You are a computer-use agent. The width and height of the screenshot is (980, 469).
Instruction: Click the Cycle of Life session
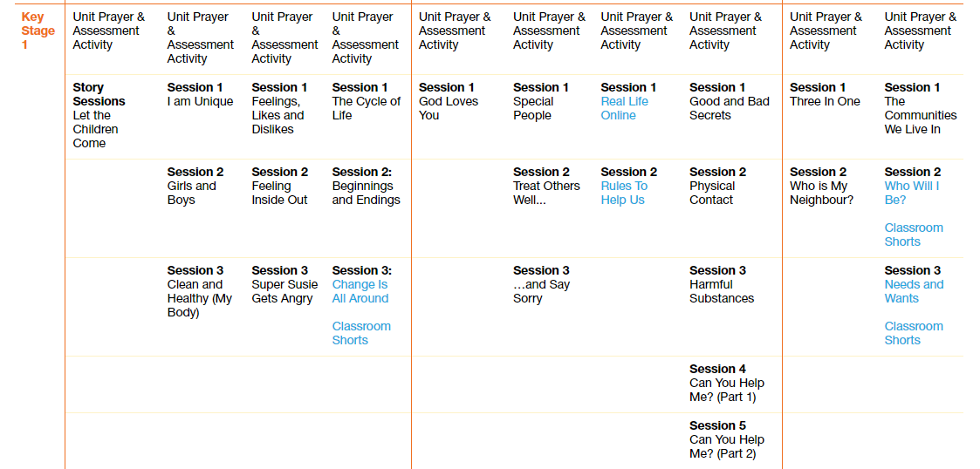coord(367,101)
